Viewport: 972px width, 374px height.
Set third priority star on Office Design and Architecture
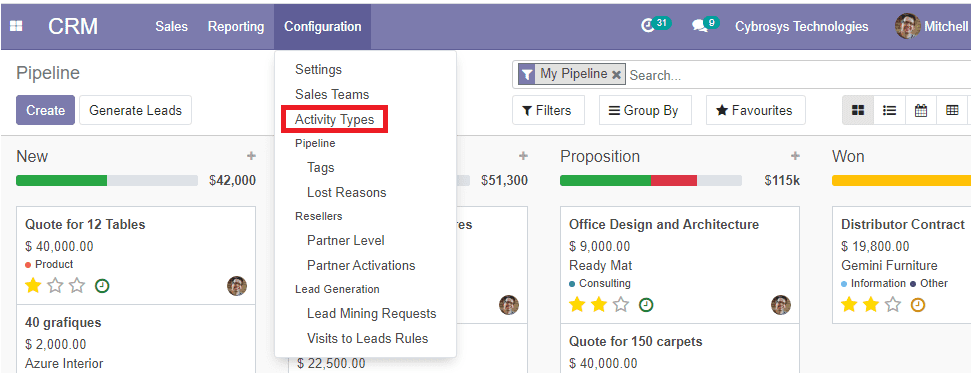pos(621,305)
